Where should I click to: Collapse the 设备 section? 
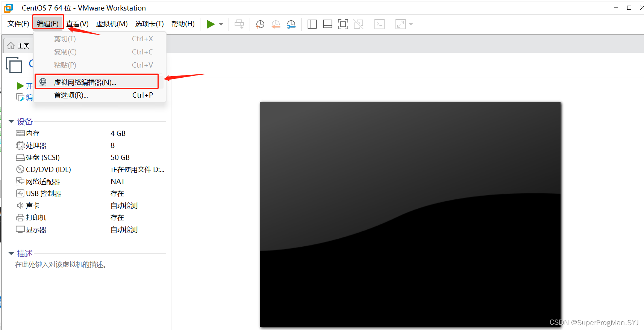click(11, 122)
